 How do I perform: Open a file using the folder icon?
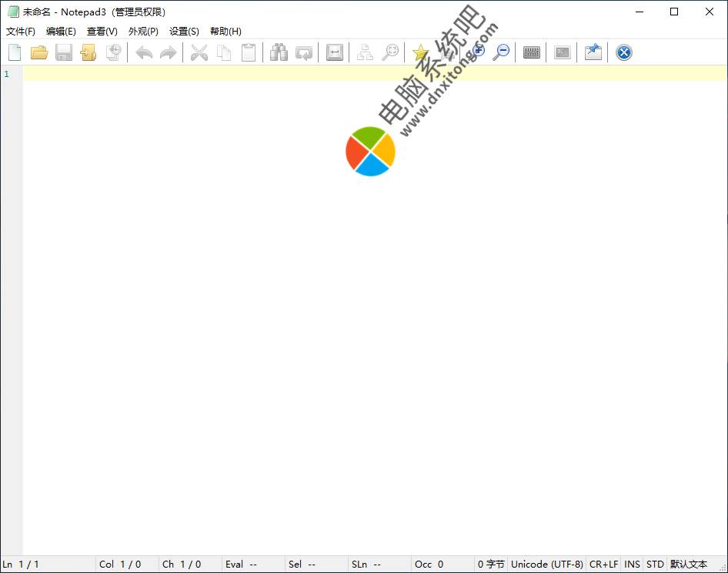(39, 52)
